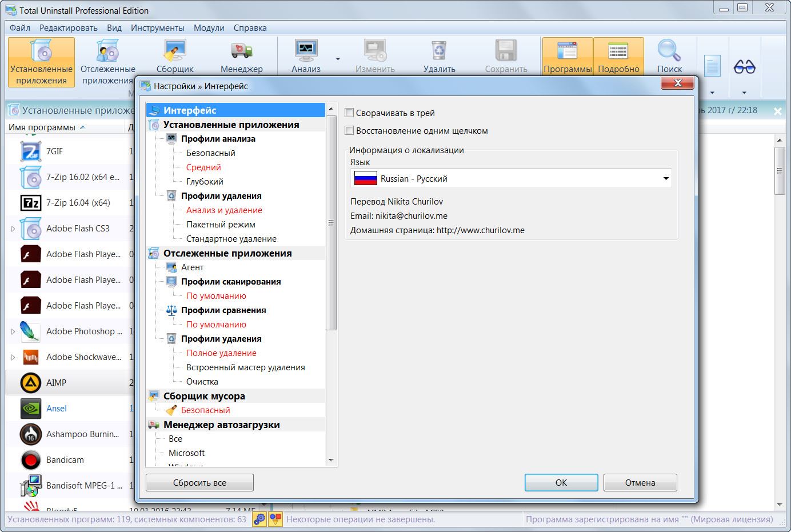The image size is (791, 532).
Task: Select Средний analysis profile
Action: (x=203, y=167)
